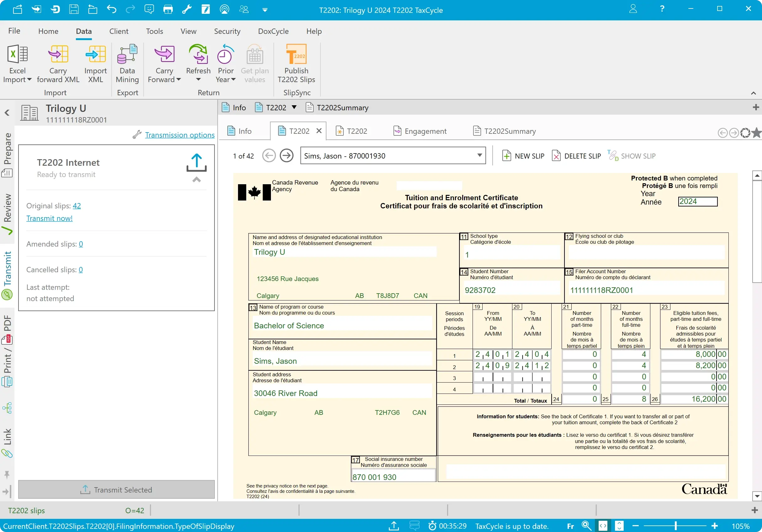This screenshot has width=762, height=532.
Task: Collapse the ribbon with the chevron
Action: [x=753, y=93]
